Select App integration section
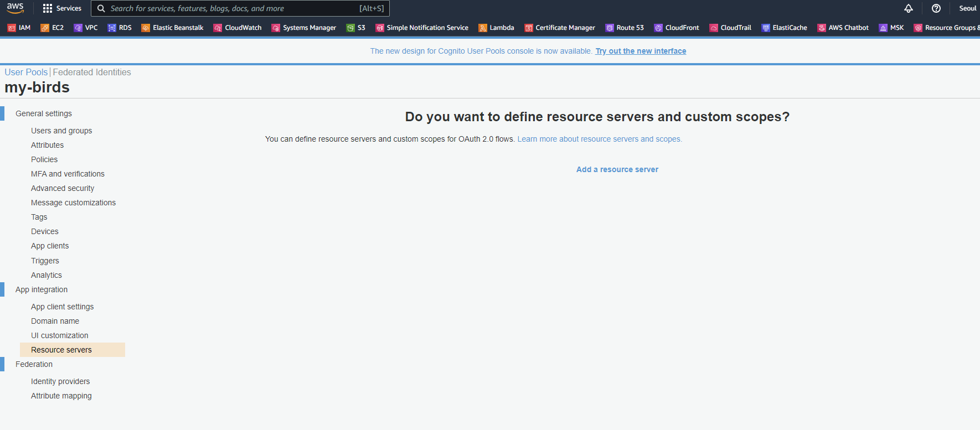 point(42,289)
